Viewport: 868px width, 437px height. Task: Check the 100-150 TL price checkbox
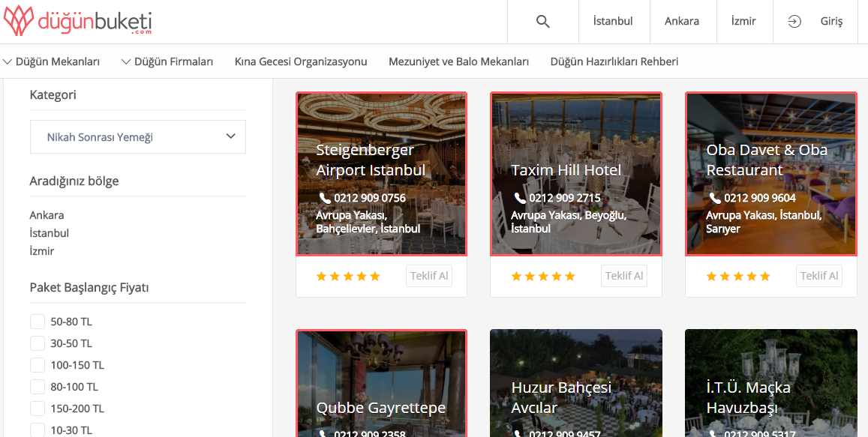coord(37,365)
